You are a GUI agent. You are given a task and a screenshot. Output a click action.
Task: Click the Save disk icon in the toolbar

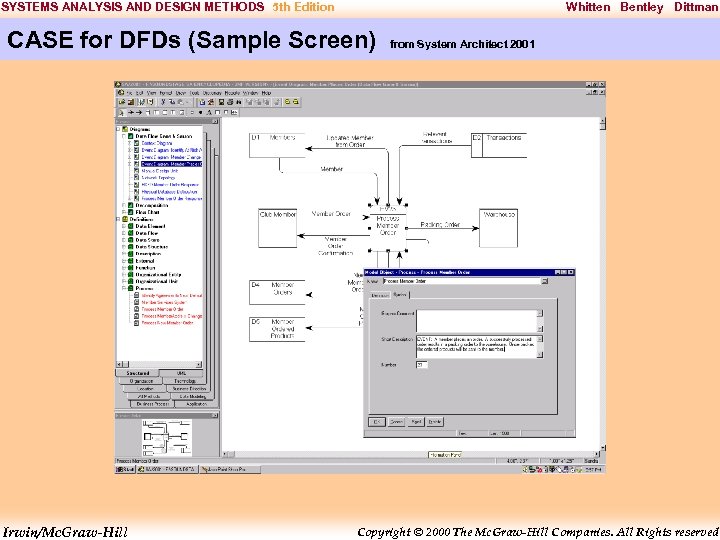[x=221, y=102]
